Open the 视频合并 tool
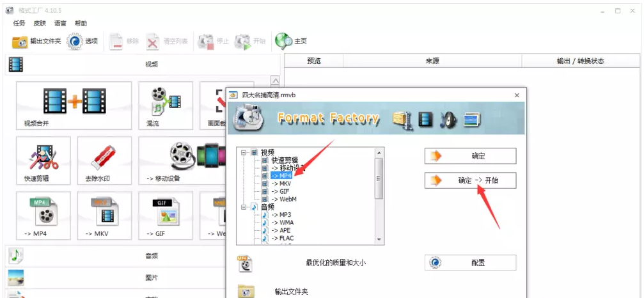 (x=74, y=106)
